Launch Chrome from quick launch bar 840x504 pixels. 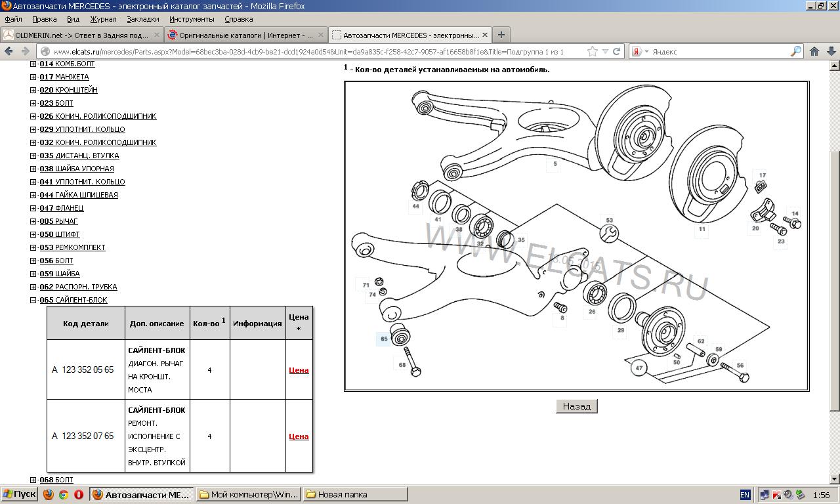pyautogui.click(x=64, y=495)
